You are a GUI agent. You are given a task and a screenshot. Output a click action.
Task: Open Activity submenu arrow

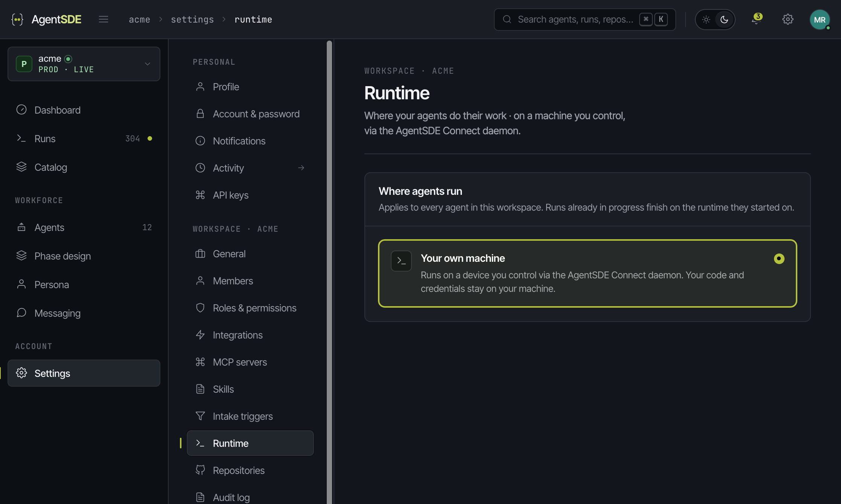(301, 168)
